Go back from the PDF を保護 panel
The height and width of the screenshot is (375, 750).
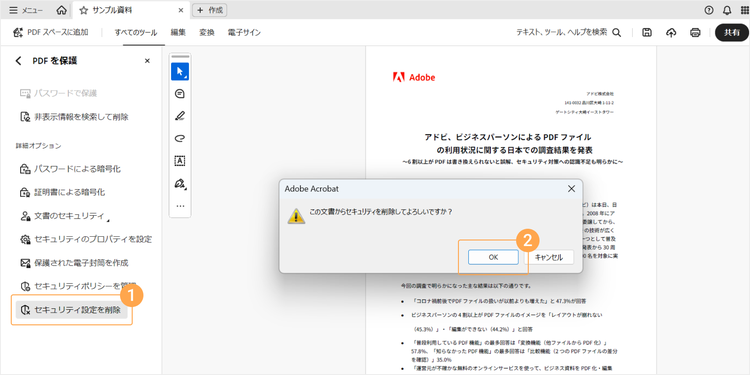tap(18, 61)
